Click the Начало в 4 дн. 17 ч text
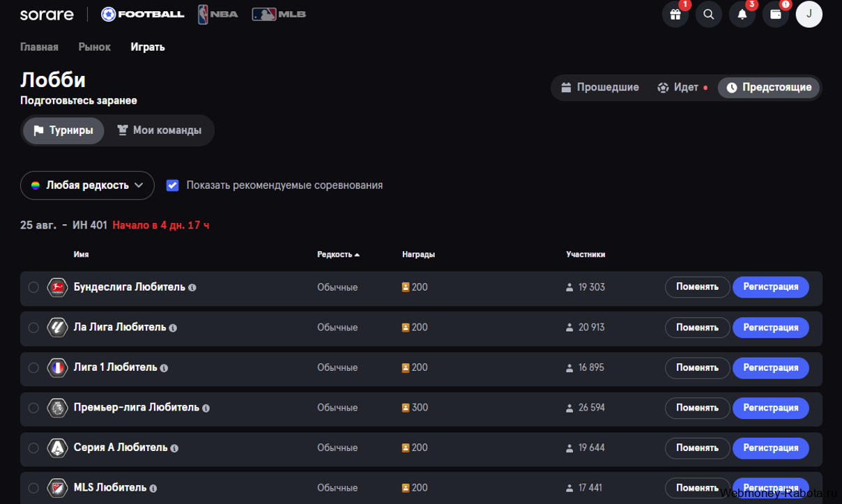This screenshot has width=842, height=504. click(160, 225)
